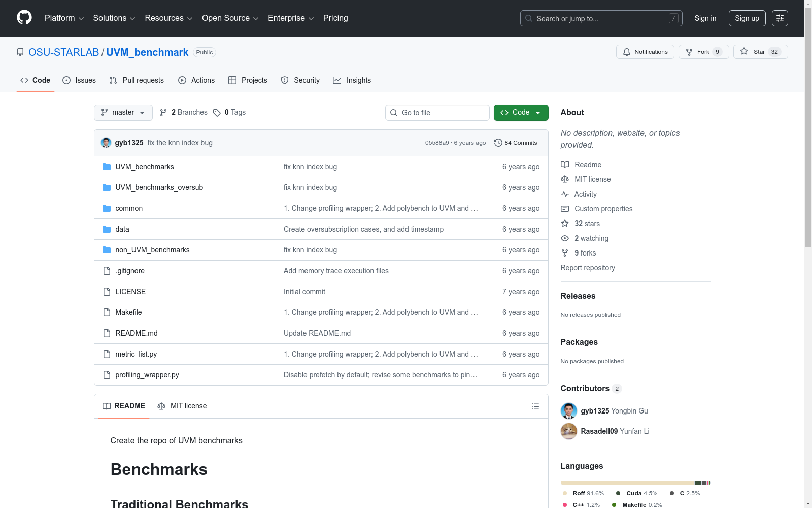Viewport: 812px width, 508px height.
Task: Click the LICENSE file icon
Action: [x=107, y=292]
